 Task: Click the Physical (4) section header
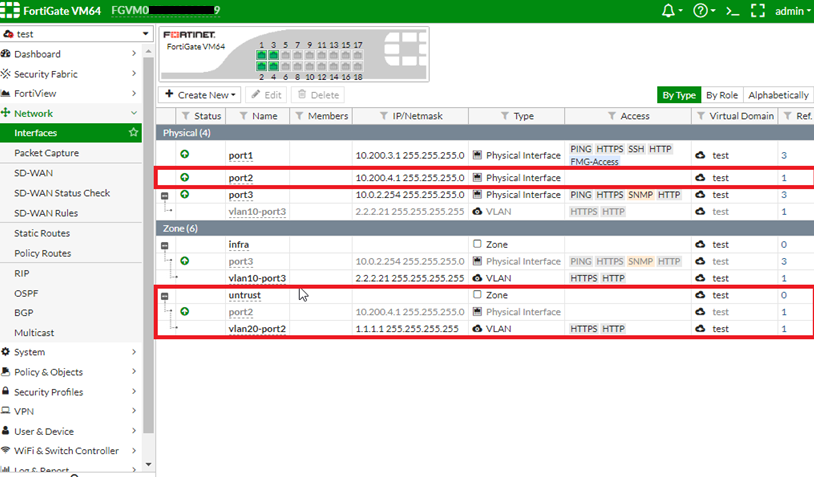[485, 133]
